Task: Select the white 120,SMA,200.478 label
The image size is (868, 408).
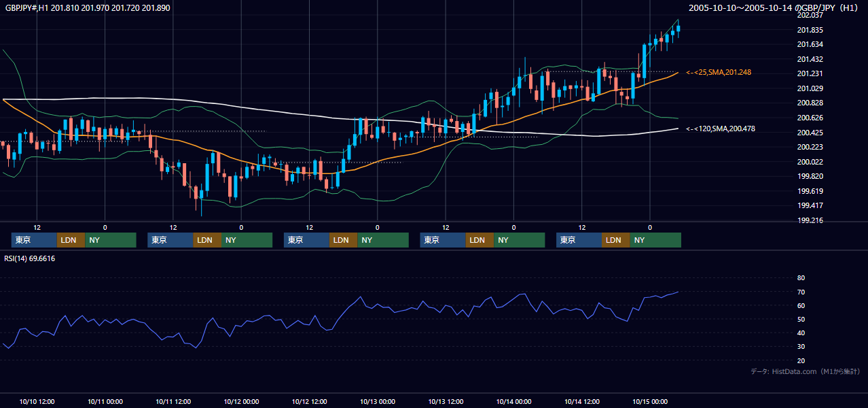Action: 720,129
